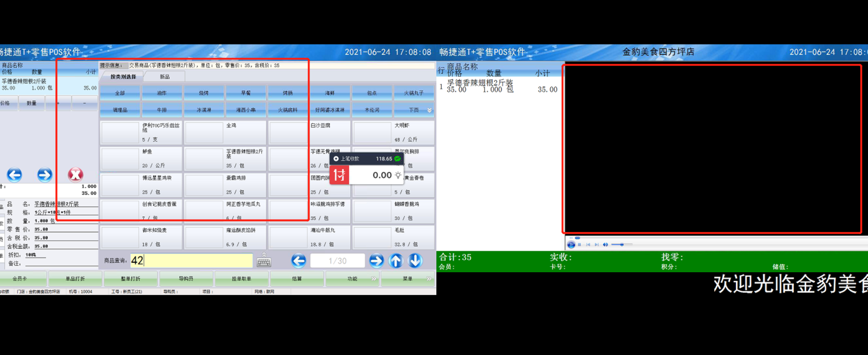The width and height of the screenshot is (868, 355).
Task: Open the on-screen keyboard icon
Action: tap(264, 260)
